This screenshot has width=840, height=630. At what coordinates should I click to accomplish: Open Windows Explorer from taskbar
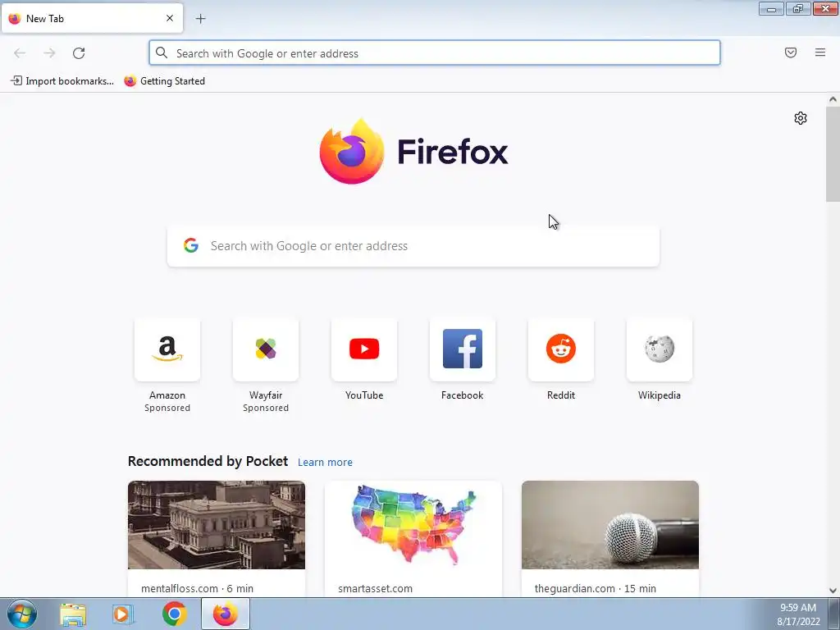[73, 614]
